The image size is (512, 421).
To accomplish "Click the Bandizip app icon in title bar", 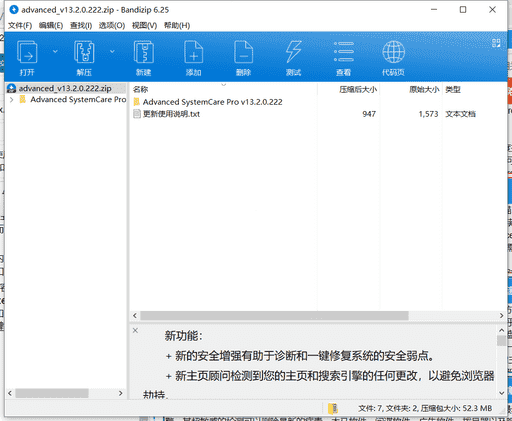I will (x=14, y=10).
